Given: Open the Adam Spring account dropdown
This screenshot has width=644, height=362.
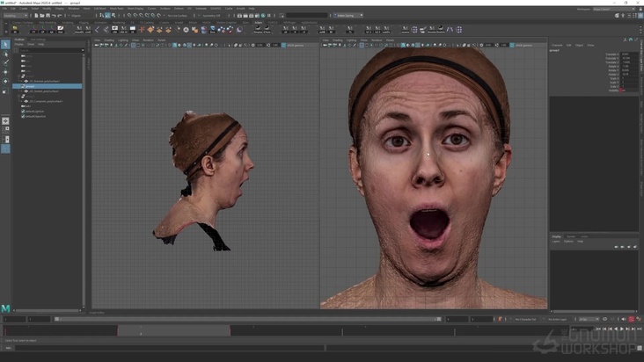Looking at the screenshot, I should [x=348, y=16].
